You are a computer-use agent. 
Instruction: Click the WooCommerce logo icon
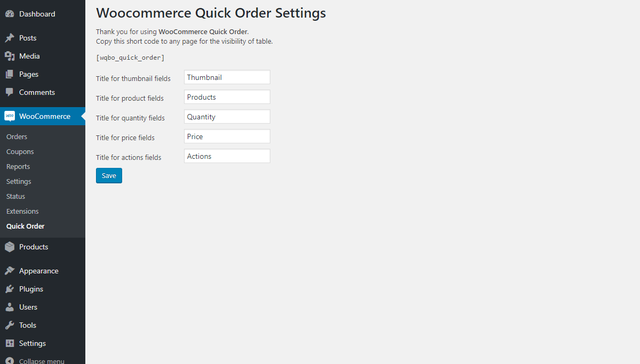click(x=11, y=116)
